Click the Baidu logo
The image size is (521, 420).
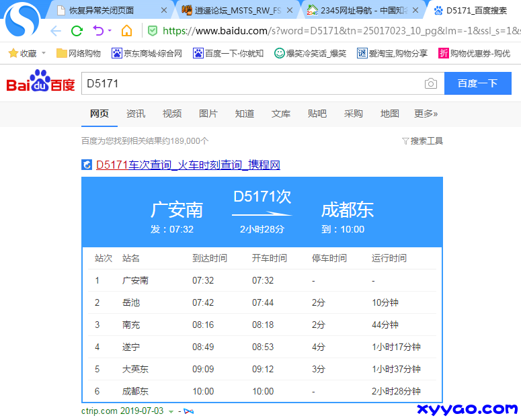pyautogui.click(x=40, y=83)
